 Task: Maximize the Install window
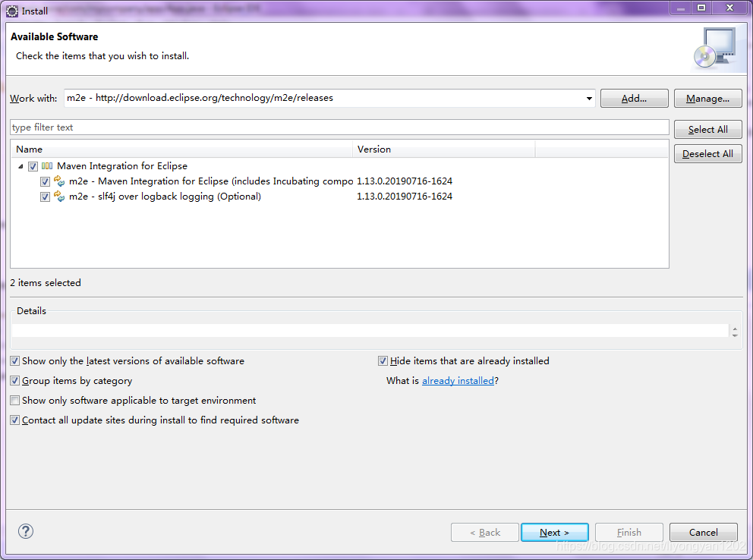pyautogui.click(x=701, y=8)
